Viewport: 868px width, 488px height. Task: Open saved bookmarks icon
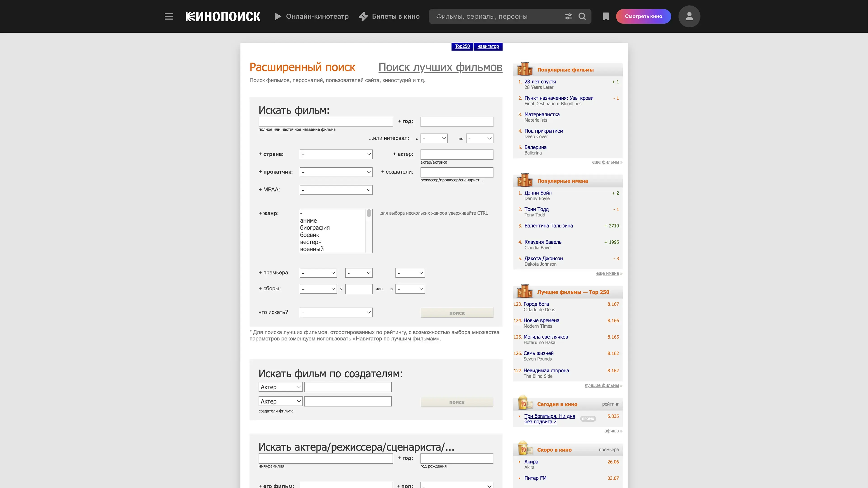(606, 16)
